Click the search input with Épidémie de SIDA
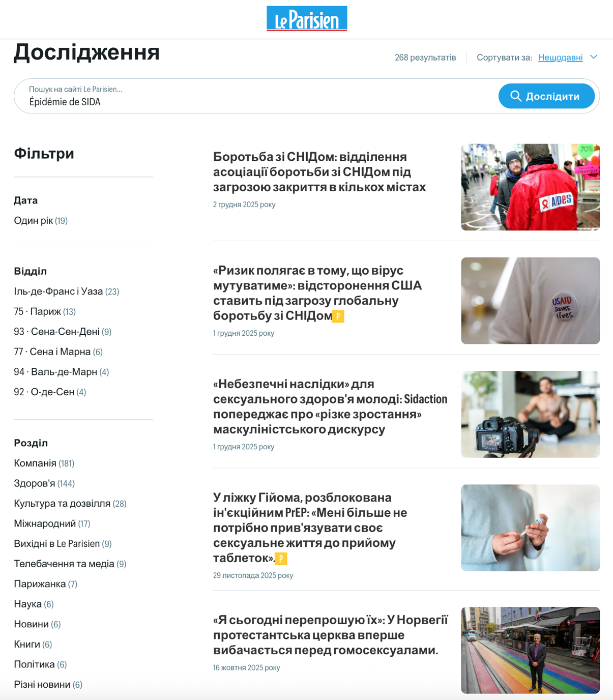613x700 pixels. (x=254, y=96)
